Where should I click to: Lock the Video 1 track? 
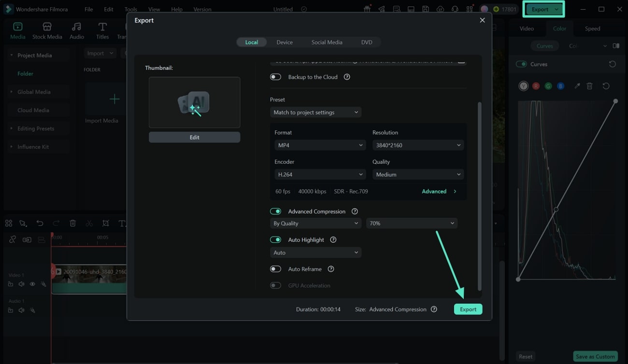pyautogui.click(x=10, y=284)
